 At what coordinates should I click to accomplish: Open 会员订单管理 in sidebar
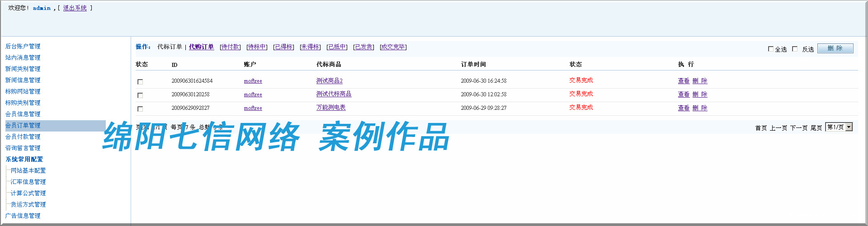pyautogui.click(x=23, y=126)
